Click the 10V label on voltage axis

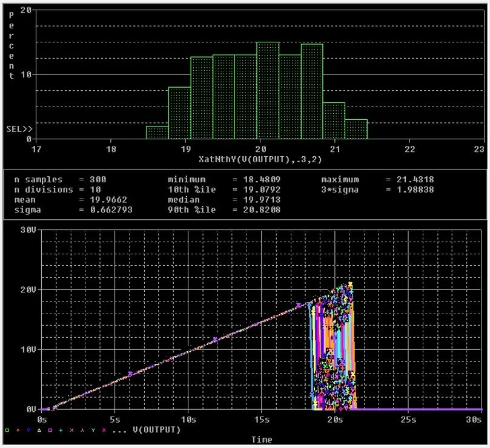[28, 349]
